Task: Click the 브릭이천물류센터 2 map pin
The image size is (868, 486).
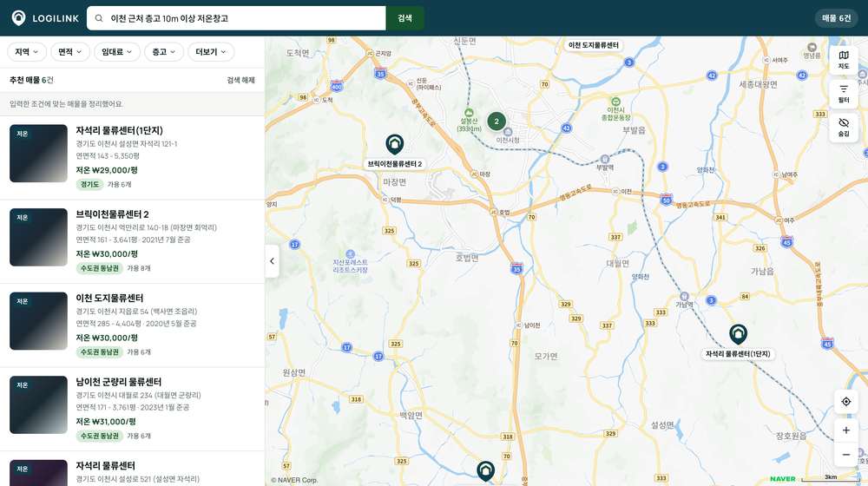Action: coord(395,144)
